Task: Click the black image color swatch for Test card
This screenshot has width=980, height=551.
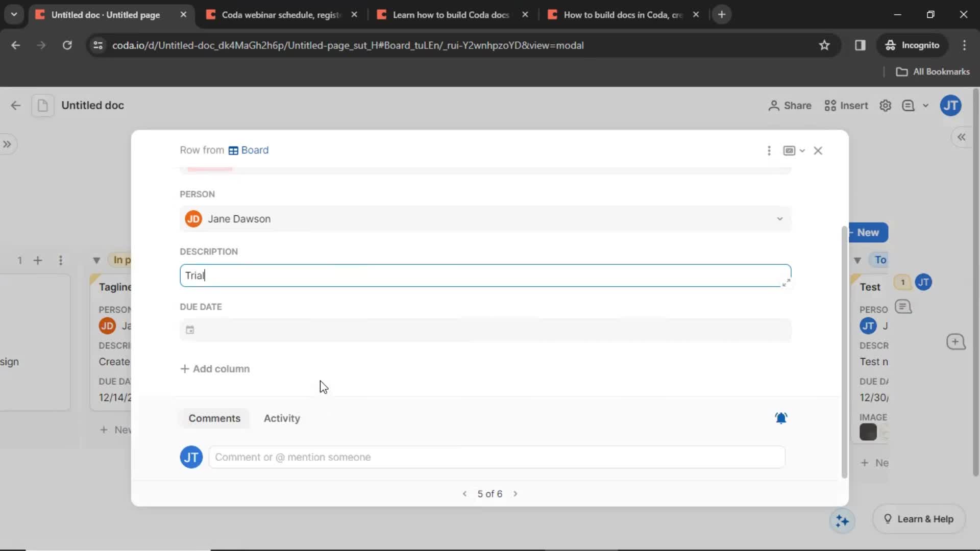Action: [x=868, y=431]
